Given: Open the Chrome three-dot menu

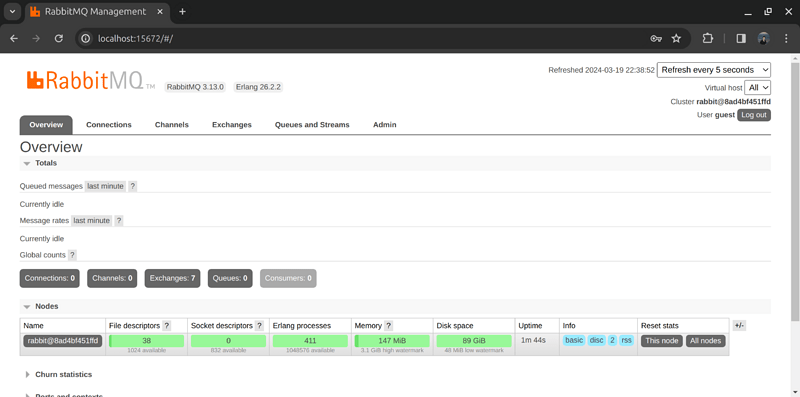Looking at the screenshot, I should point(786,38).
